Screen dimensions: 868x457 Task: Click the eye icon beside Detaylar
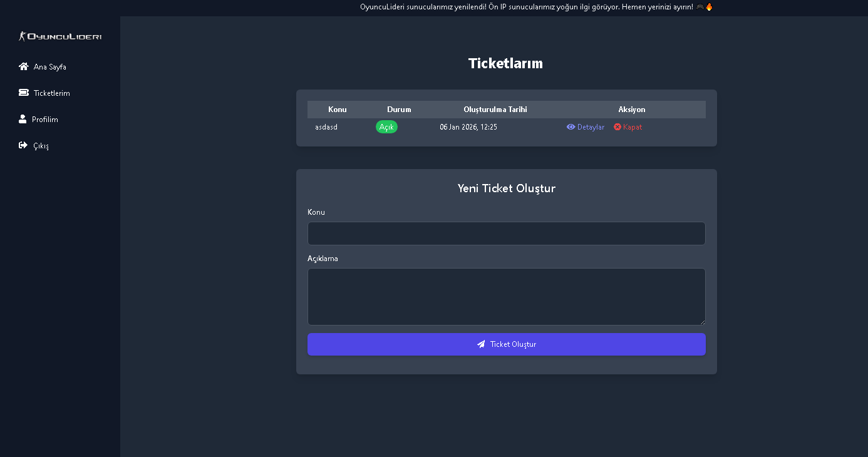[x=571, y=127]
